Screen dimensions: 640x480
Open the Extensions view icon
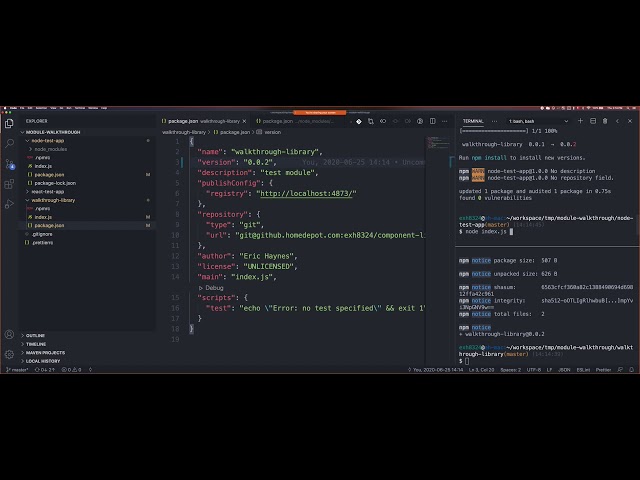[9, 184]
